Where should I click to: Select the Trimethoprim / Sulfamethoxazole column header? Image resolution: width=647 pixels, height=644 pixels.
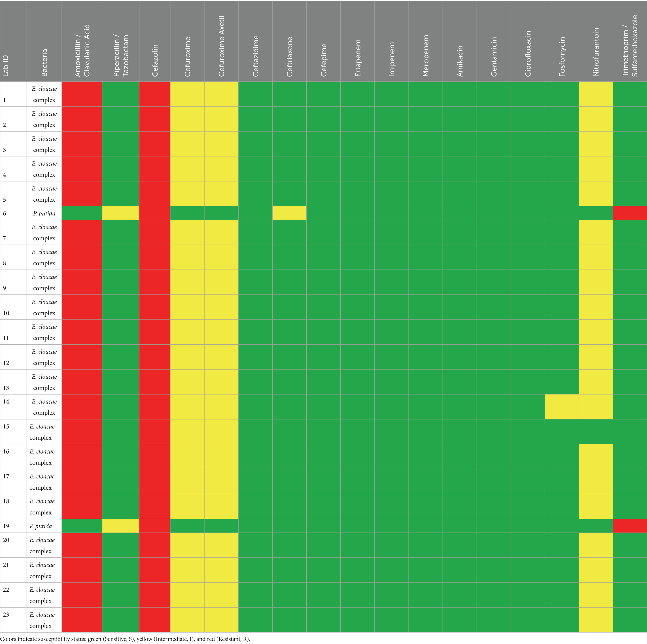(x=630, y=41)
